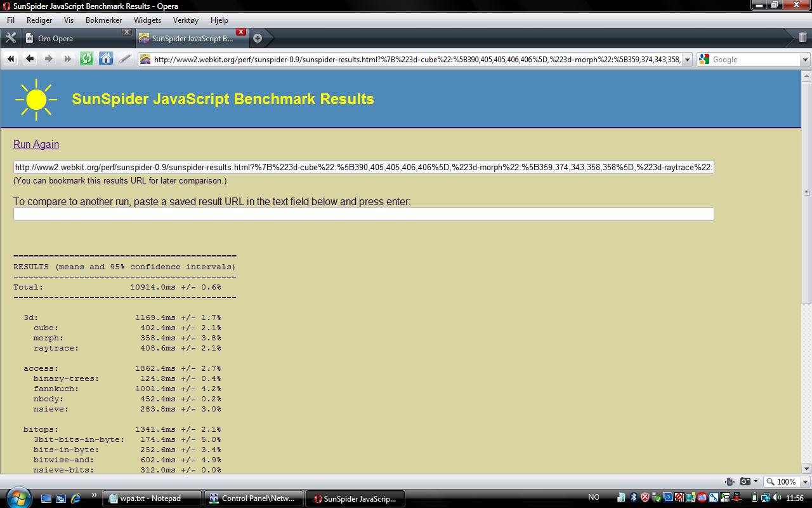
Task: Click the Safely Remove Hardware tray icon
Action: [x=656, y=498]
